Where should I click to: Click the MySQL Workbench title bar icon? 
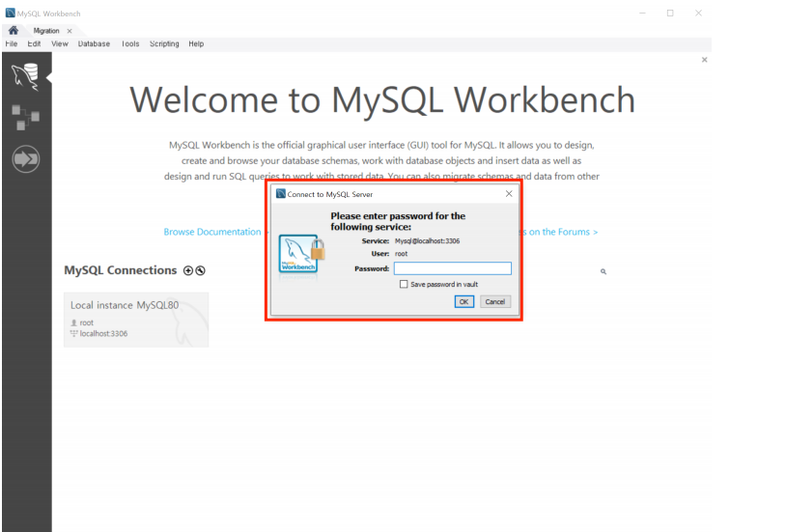[x=10, y=14]
